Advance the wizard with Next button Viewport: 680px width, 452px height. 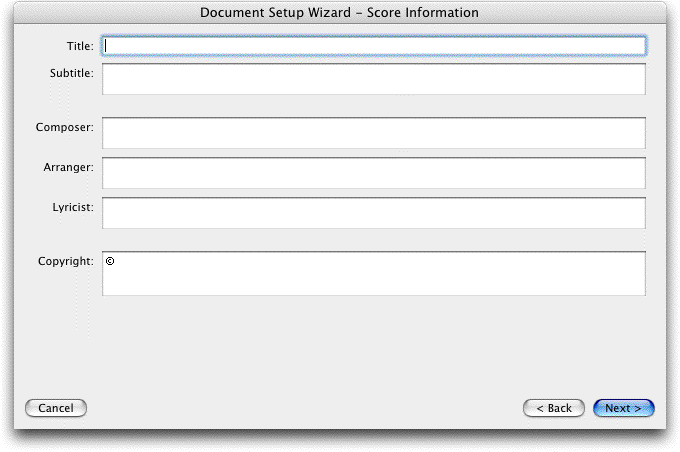click(624, 408)
